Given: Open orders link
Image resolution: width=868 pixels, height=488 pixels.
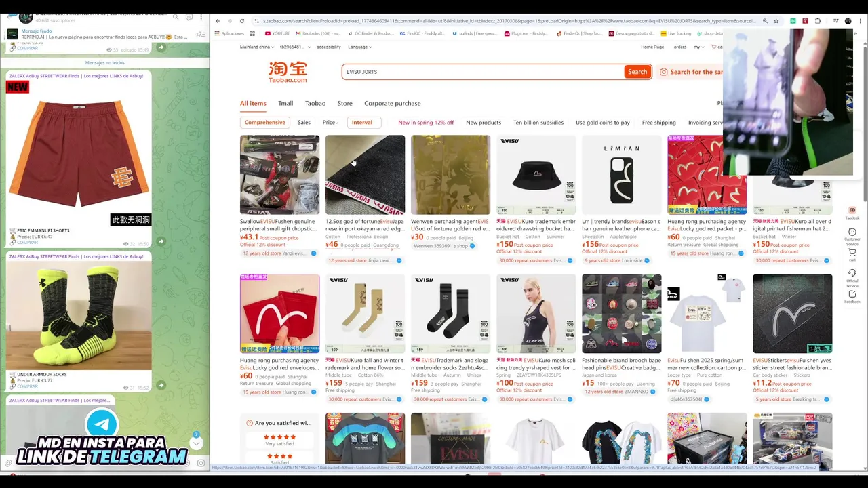Looking at the screenshot, I should click(x=680, y=47).
